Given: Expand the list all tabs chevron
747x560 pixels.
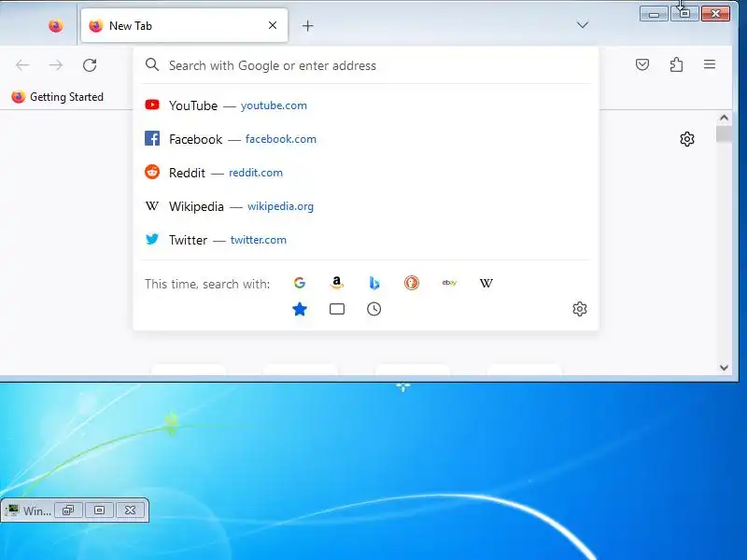Looking at the screenshot, I should pos(582,25).
